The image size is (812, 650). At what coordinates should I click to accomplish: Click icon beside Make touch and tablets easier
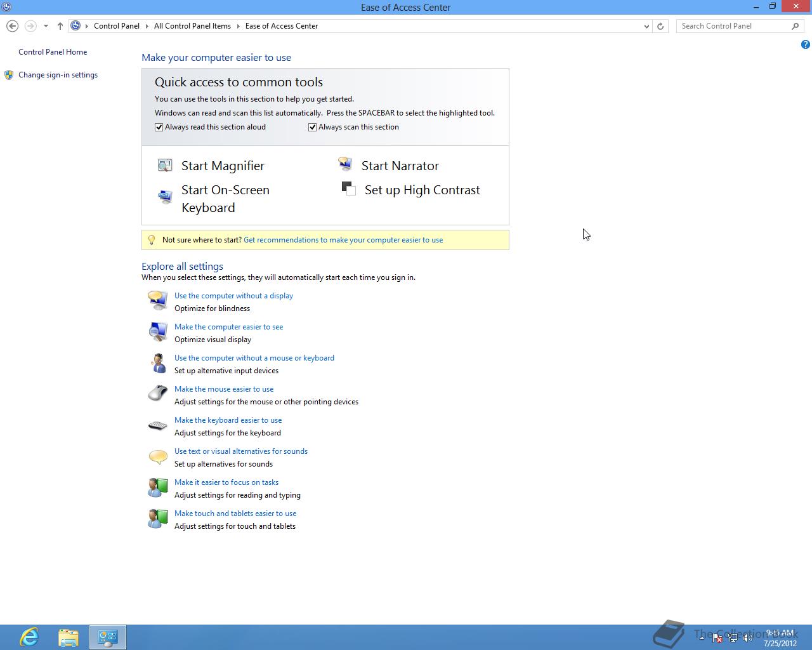pos(157,519)
